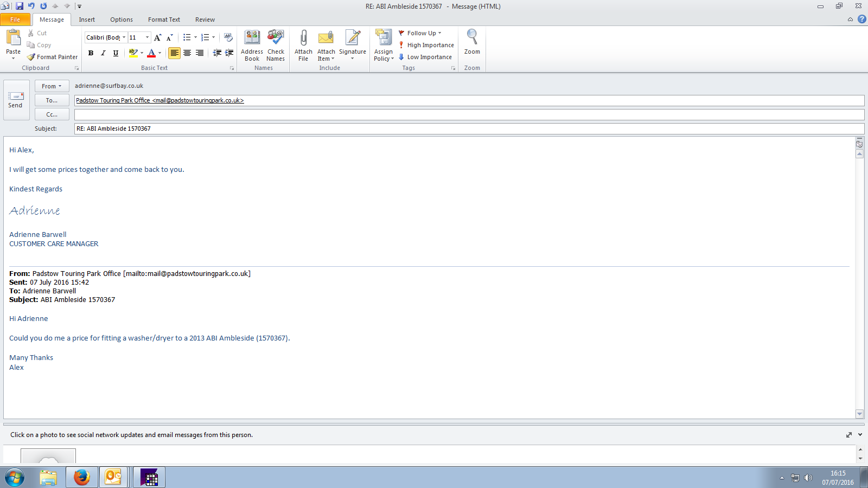Viewport: 868px width, 488px height.
Task: Open Firefox from the taskbar
Action: click(82, 477)
